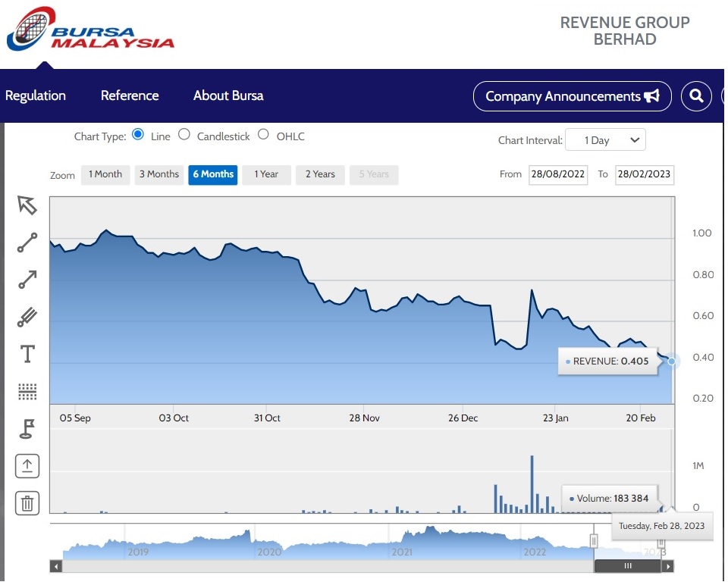Click the tallest volume bar
Image resolution: width=728 pixels, height=582 pixels.
(532, 484)
